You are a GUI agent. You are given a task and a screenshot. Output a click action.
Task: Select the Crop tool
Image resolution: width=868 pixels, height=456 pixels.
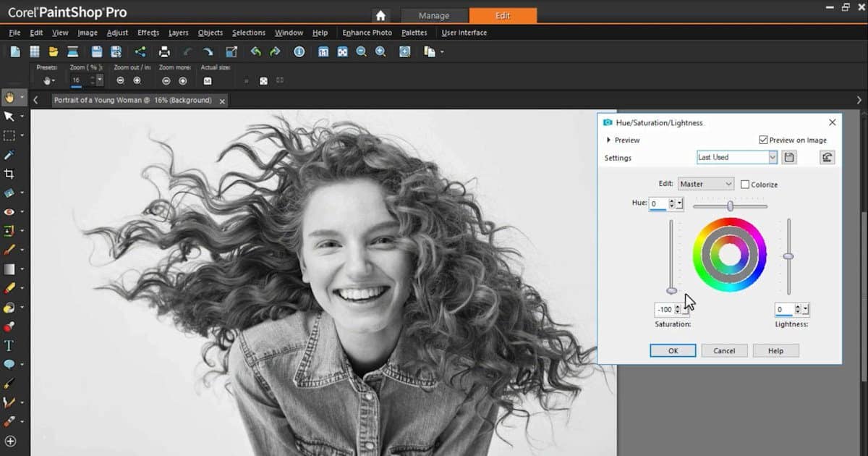coord(10,174)
